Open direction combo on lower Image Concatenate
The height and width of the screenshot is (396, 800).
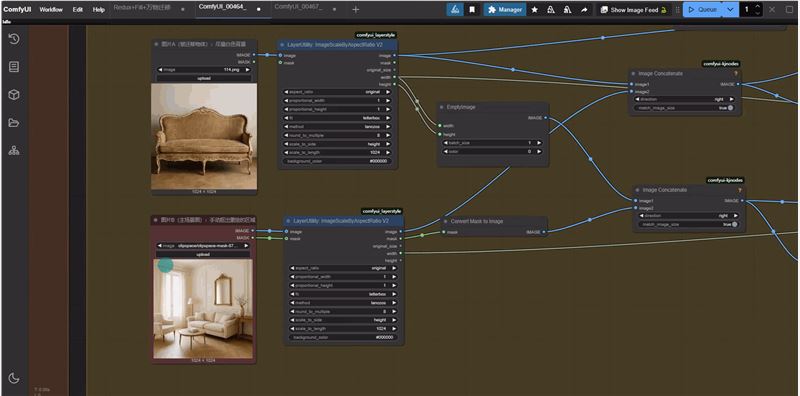coord(688,215)
